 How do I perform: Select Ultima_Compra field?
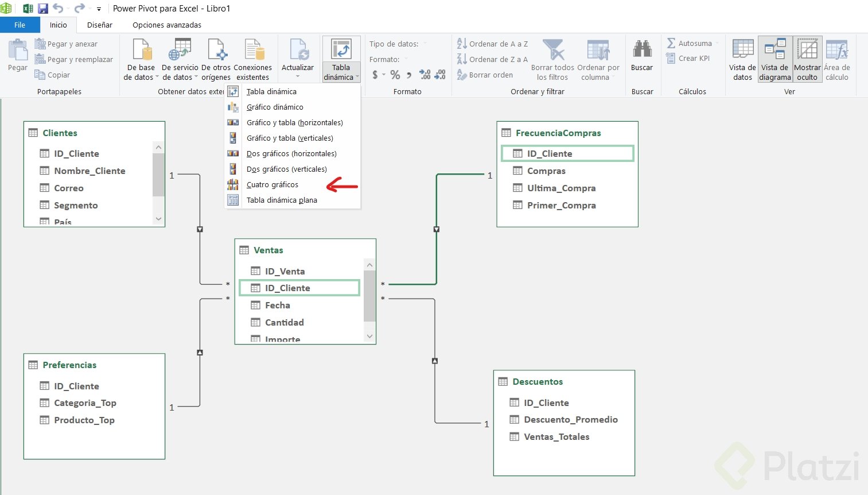[562, 188]
